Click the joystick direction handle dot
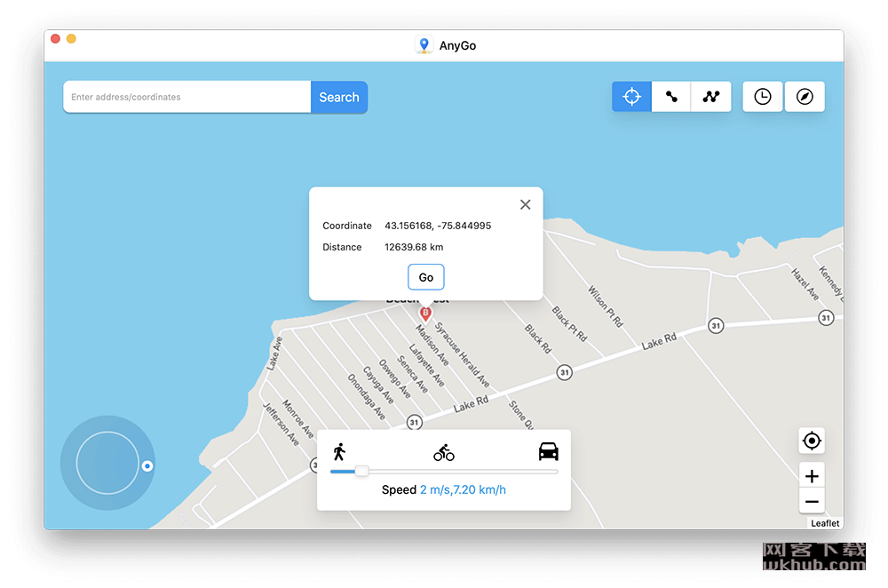This screenshot has width=888, height=588. pyautogui.click(x=147, y=466)
